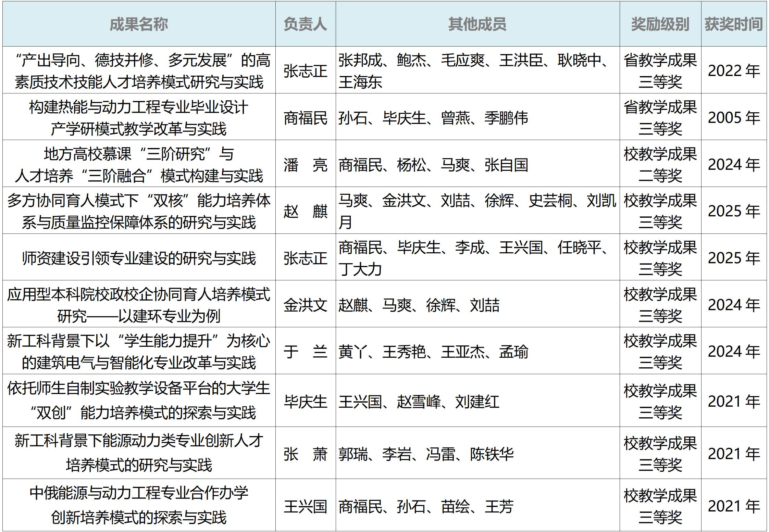Click 2024 年 in 金洪文 leader row
Viewport: 769px width, 532px height.
point(734,305)
